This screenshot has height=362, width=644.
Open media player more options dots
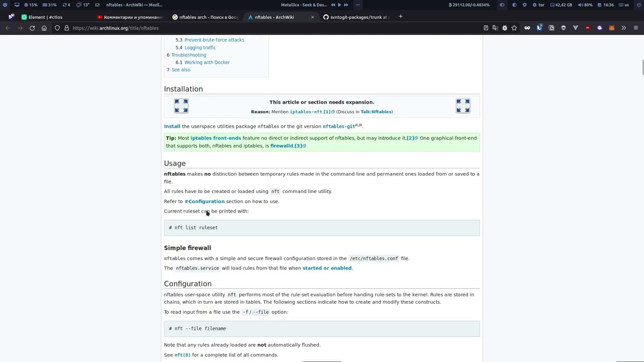pos(358,5)
